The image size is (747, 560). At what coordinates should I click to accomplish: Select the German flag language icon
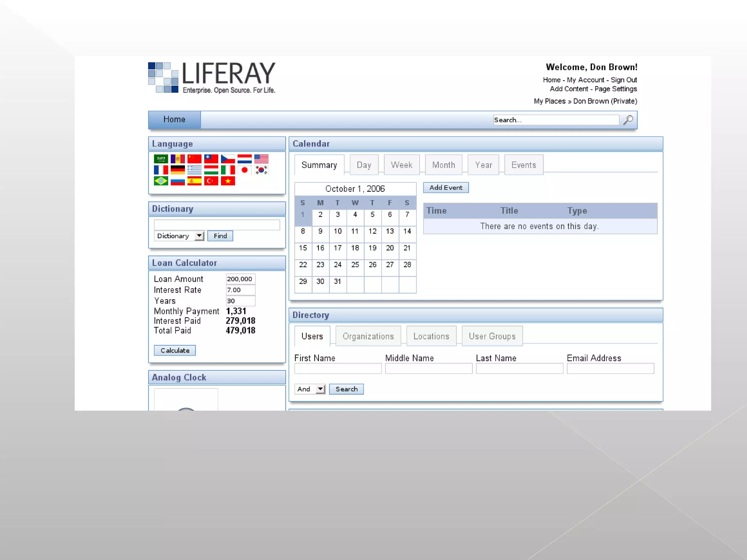(178, 170)
